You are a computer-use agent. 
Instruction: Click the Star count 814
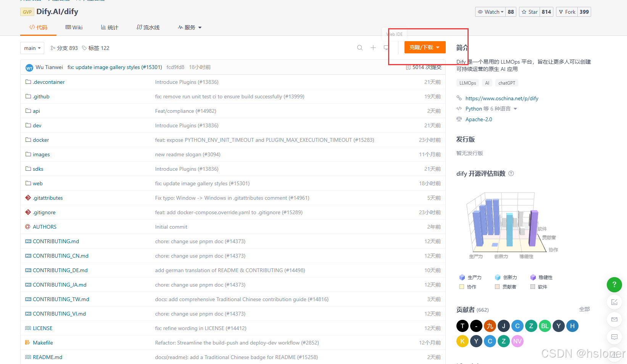(x=546, y=12)
